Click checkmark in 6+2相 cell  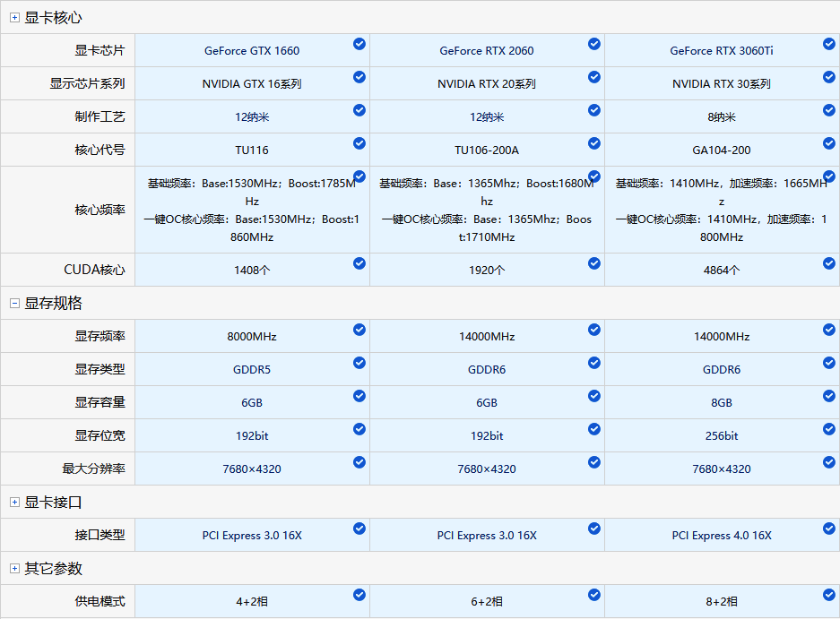(x=594, y=595)
